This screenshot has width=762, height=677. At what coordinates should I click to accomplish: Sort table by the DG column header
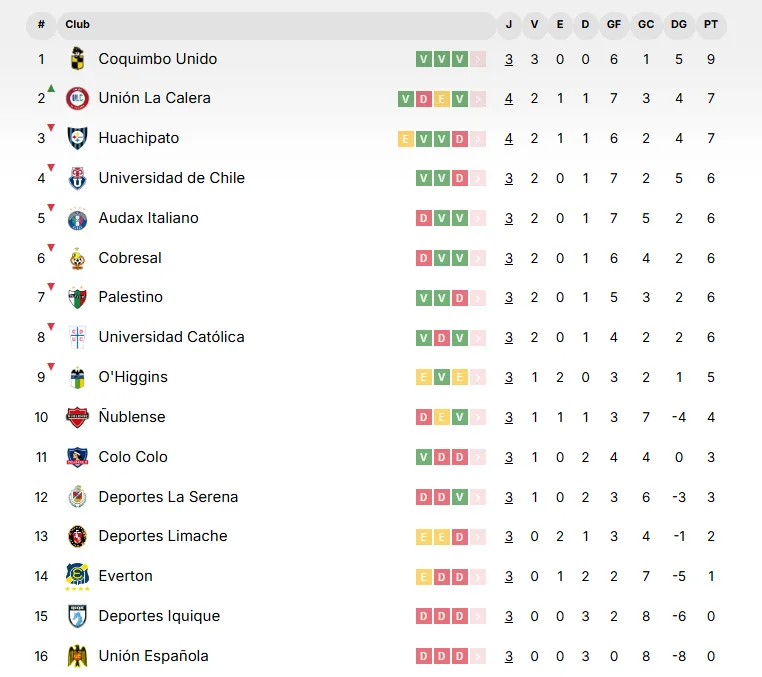(x=679, y=24)
